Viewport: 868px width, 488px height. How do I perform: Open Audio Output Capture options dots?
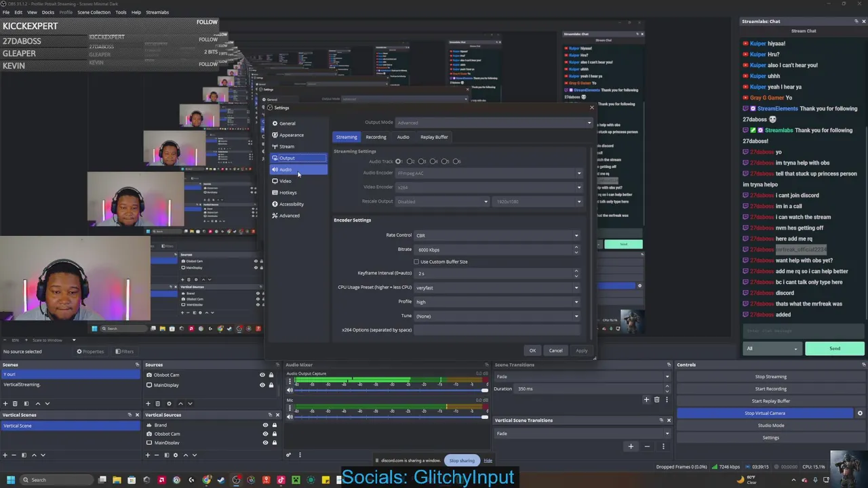click(290, 382)
